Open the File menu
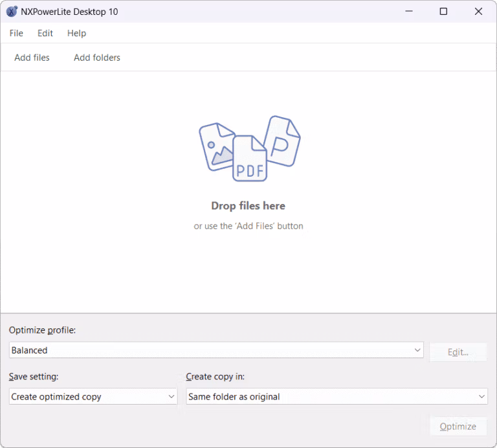 coord(16,33)
